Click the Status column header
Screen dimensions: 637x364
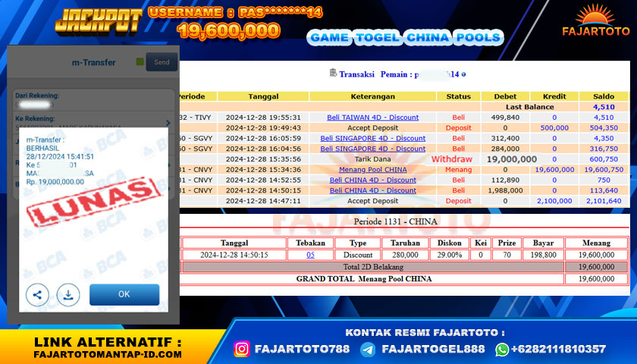pyautogui.click(x=458, y=96)
